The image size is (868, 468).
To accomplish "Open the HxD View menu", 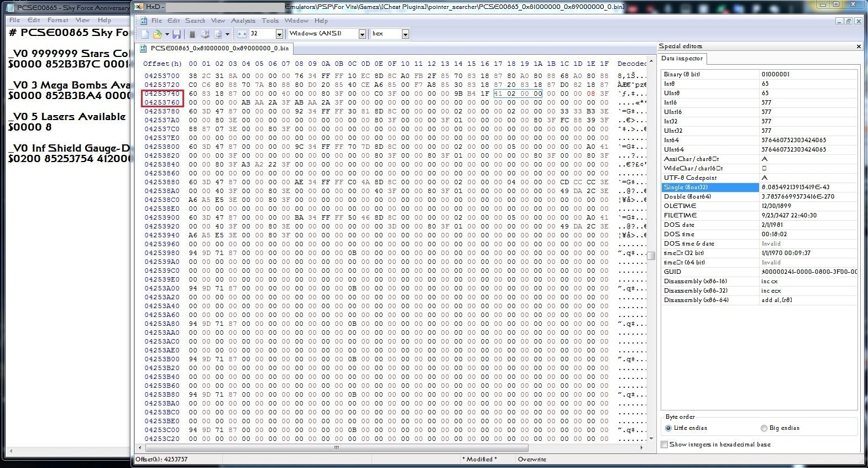I will click(x=218, y=21).
